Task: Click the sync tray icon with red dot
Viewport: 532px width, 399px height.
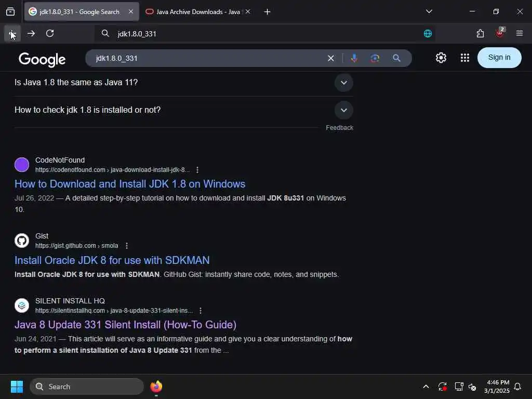Action: coord(442,387)
